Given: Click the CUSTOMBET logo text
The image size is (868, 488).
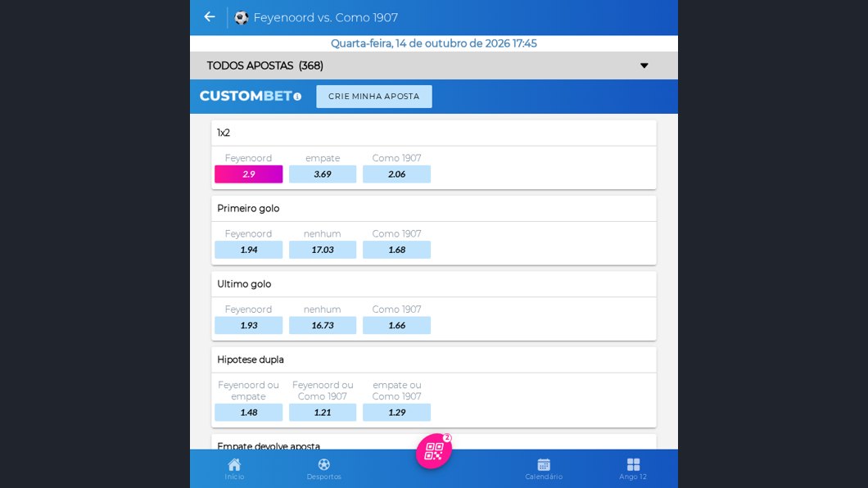Looking at the screenshot, I should (x=246, y=97).
